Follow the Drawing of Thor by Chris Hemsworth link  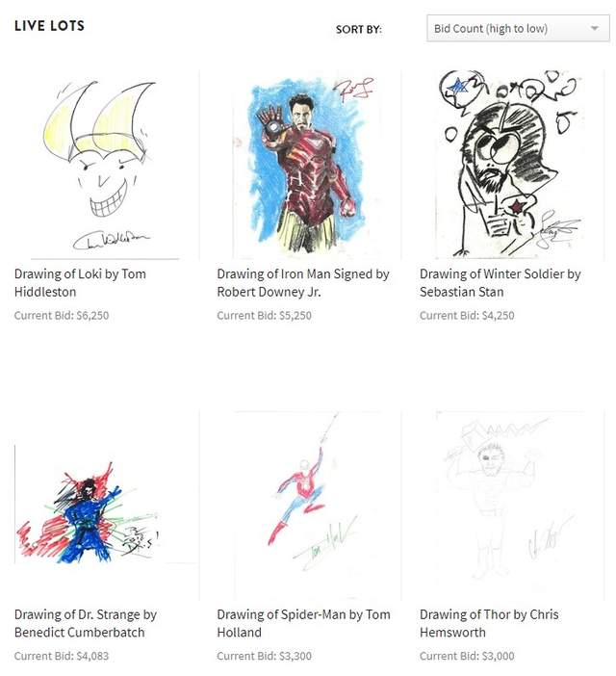click(489, 623)
